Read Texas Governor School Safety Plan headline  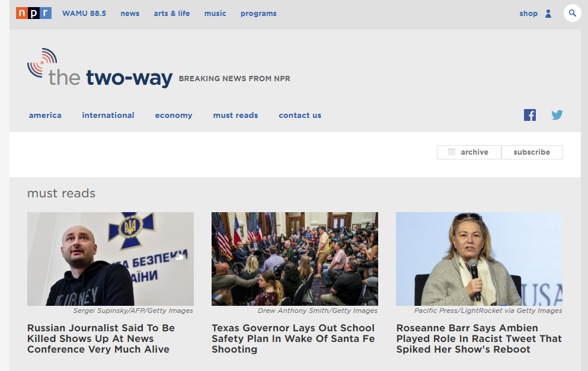pyautogui.click(x=293, y=338)
